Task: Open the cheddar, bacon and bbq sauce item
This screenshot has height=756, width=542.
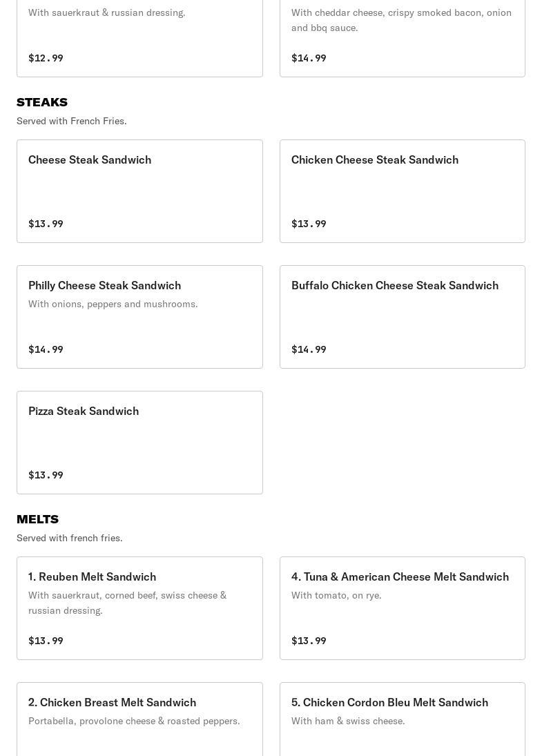Action: coord(402,39)
